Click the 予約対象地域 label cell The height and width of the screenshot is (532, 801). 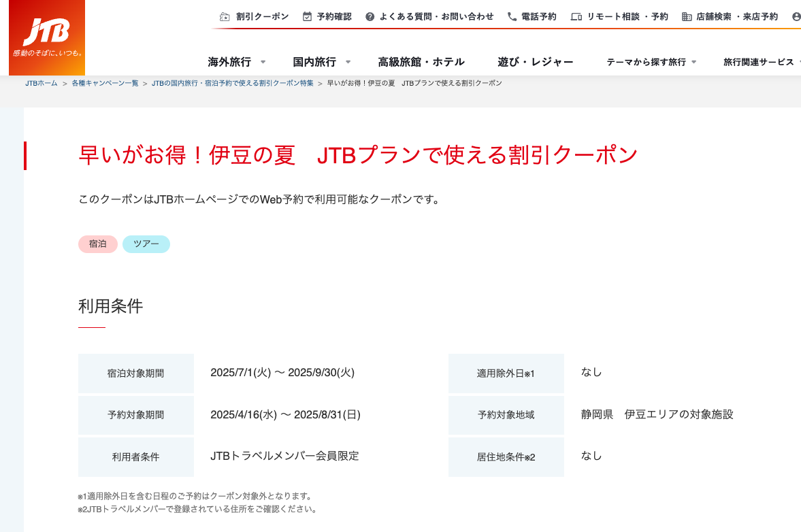[x=506, y=415]
